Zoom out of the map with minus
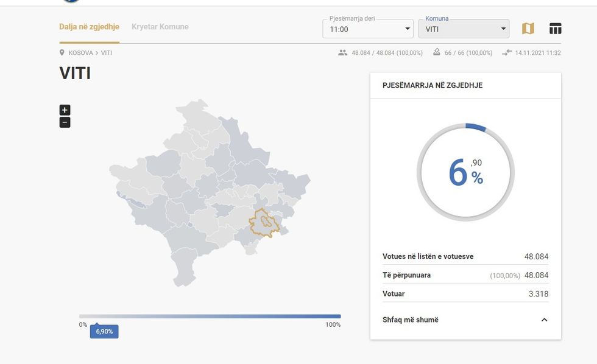597x364 pixels. 65,122
